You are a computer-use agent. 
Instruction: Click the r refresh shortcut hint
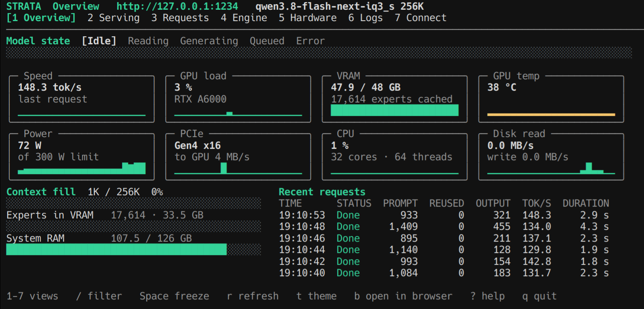[252, 296]
